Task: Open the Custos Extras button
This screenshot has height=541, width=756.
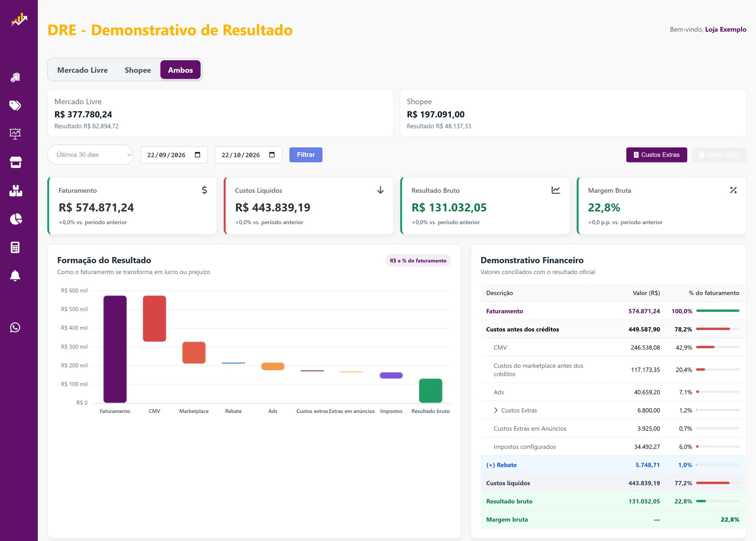Action: point(656,155)
